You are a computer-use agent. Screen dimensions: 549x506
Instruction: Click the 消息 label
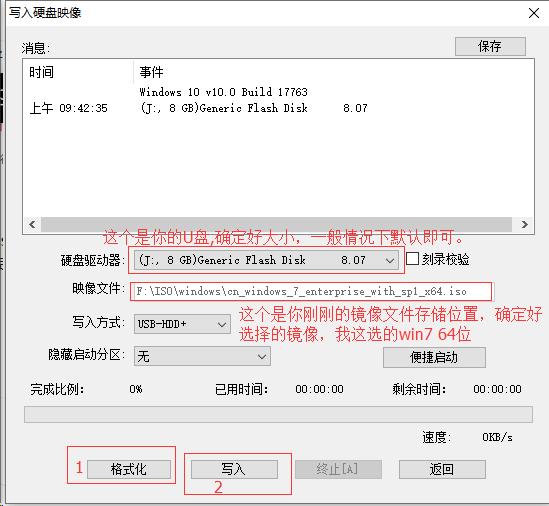[x=35, y=48]
